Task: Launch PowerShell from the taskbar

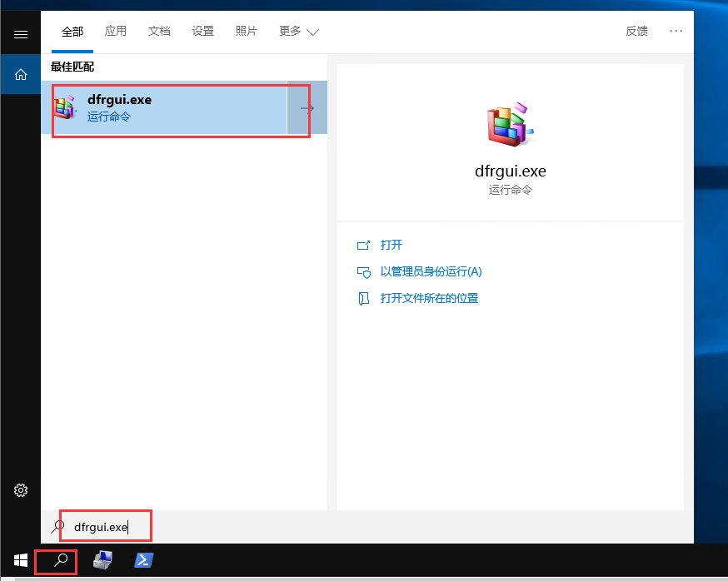Action: click(143, 561)
